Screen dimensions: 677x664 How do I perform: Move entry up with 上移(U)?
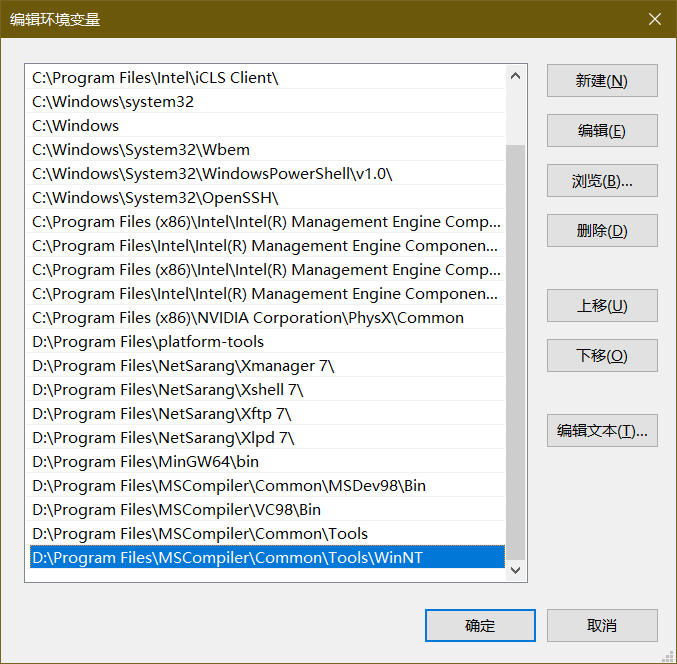(601, 306)
